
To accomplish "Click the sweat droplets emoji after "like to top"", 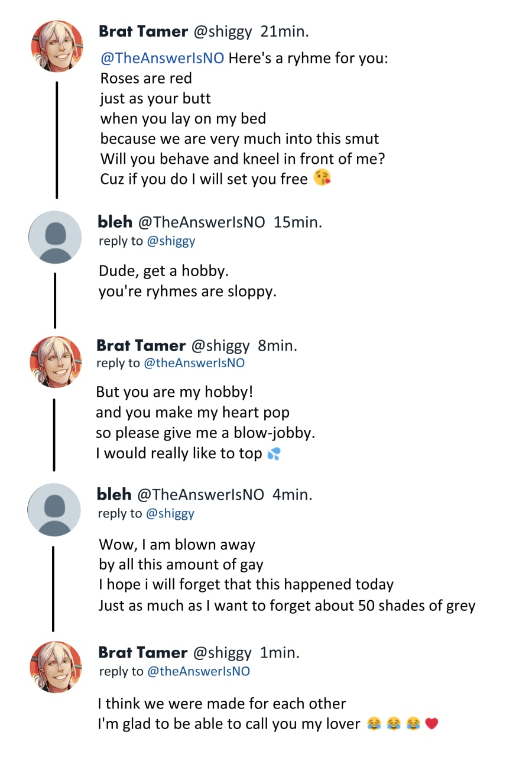I will (x=274, y=454).
